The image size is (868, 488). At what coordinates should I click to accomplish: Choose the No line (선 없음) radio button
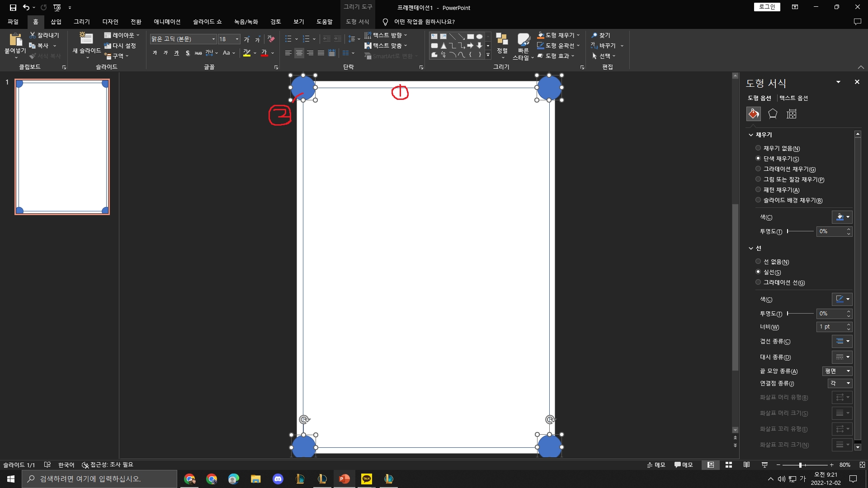tap(758, 262)
